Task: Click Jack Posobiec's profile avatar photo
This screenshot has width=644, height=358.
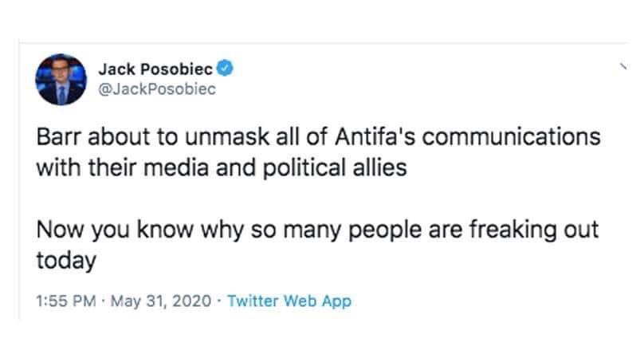Action: [x=61, y=80]
